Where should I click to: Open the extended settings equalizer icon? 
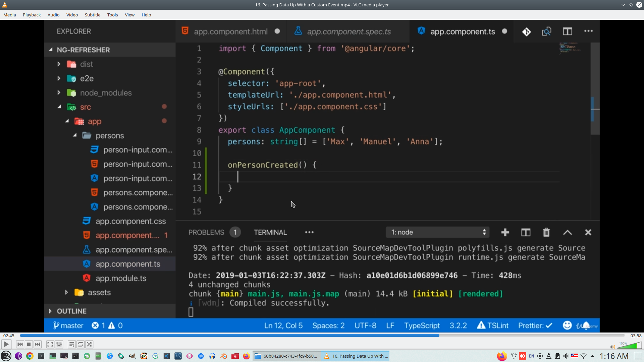59,344
